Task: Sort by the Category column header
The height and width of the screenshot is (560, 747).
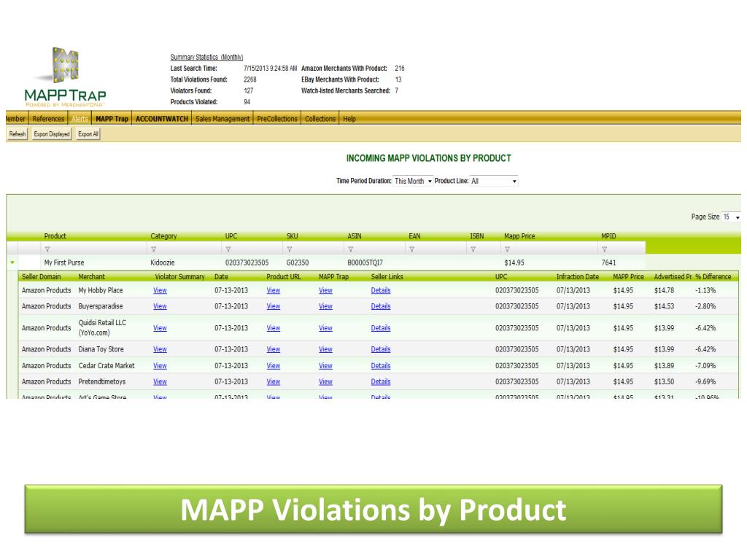Action: coord(163,236)
